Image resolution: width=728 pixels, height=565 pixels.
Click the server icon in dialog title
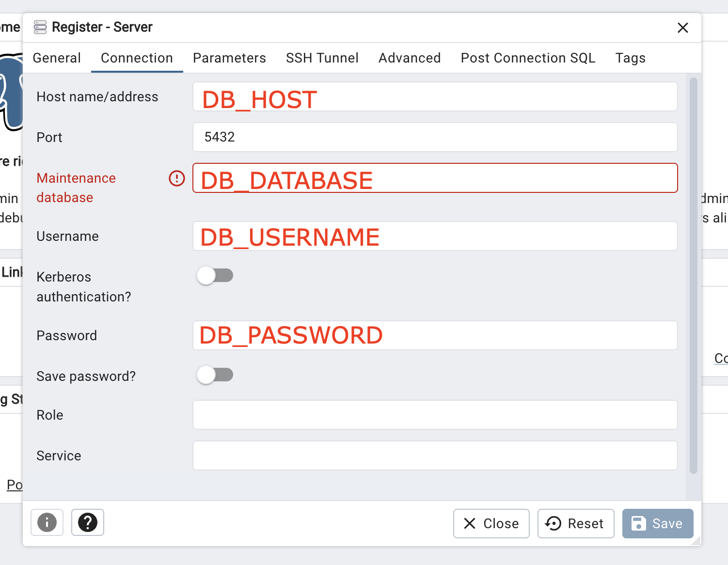click(40, 27)
